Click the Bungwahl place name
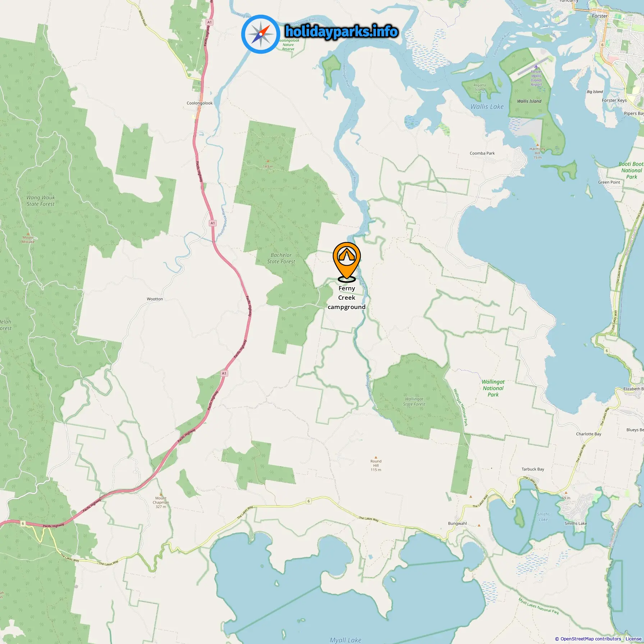This screenshot has width=644, height=644. pyautogui.click(x=457, y=524)
